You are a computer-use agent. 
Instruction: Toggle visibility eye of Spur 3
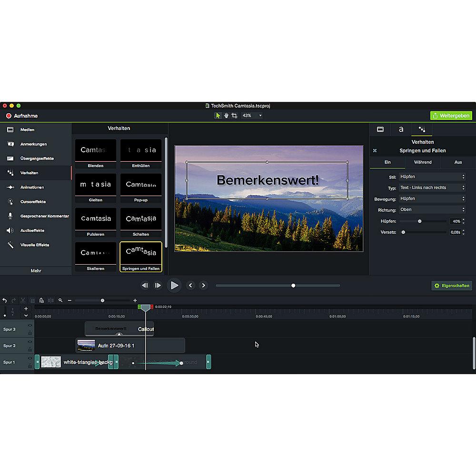30,326
